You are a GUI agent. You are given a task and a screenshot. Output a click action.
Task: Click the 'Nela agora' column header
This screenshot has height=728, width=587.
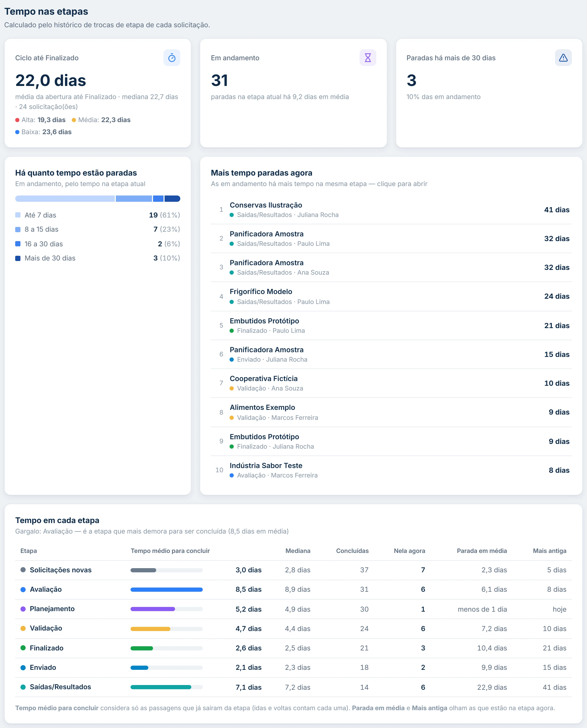[409, 551]
